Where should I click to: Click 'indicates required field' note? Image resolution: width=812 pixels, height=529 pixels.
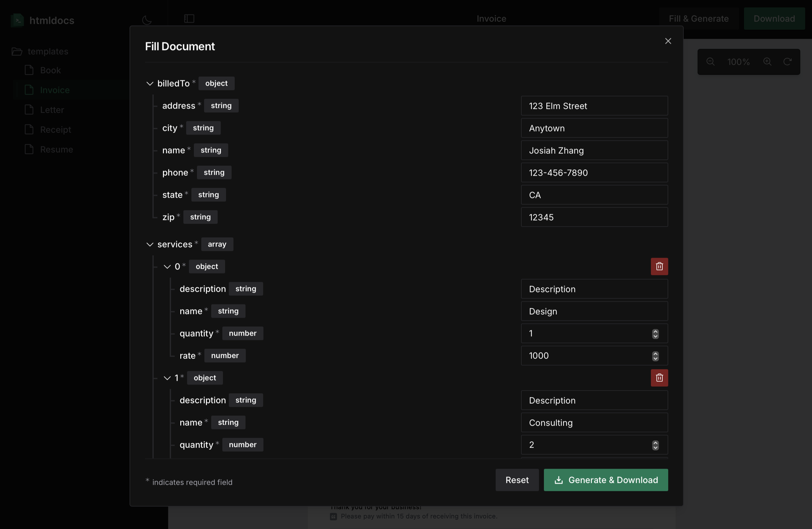tap(192, 482)
